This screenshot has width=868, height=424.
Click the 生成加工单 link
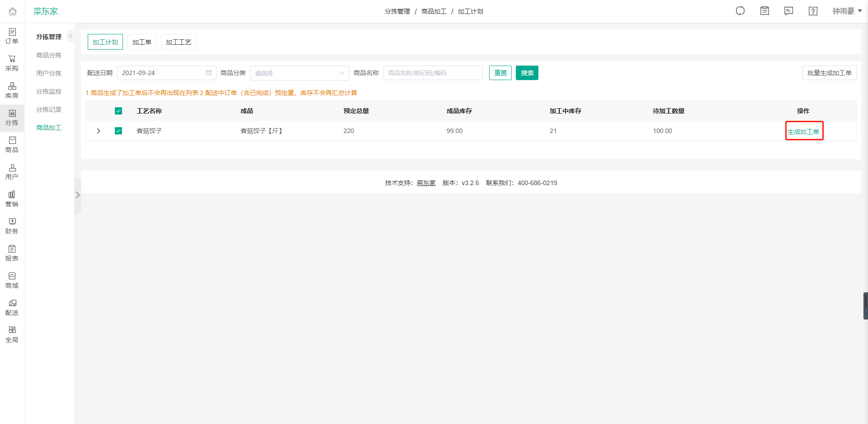click(804, 132)
